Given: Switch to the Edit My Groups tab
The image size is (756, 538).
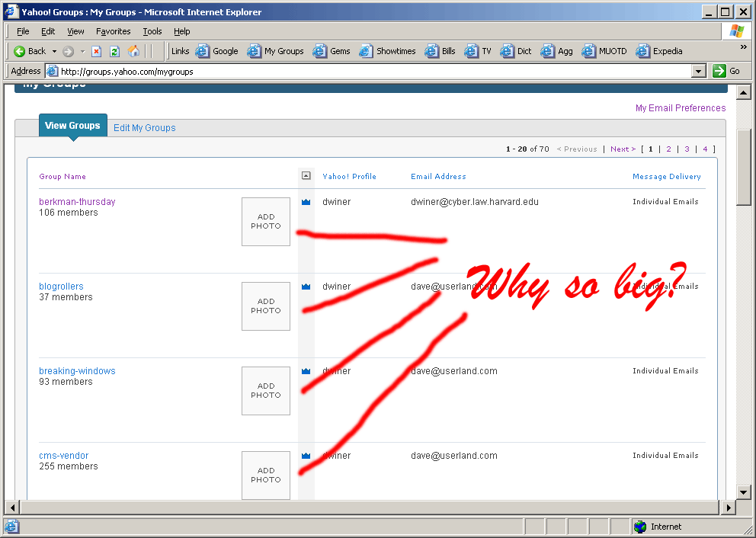Looking at the screenshot, I should coord(144,128).
